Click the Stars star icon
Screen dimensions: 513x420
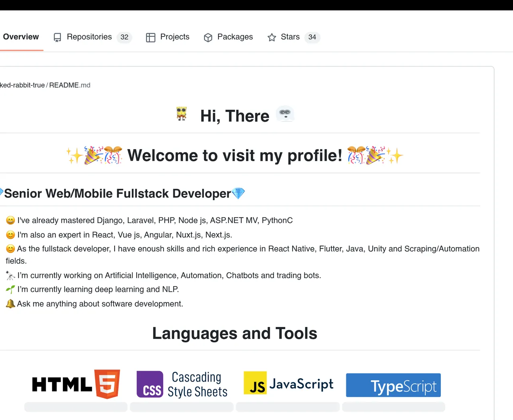click(x=272, y=37)
